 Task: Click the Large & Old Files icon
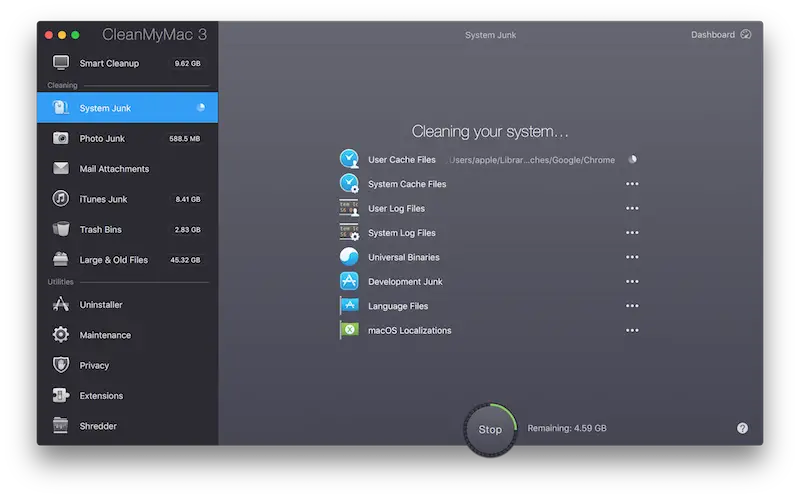coord(61,259)
